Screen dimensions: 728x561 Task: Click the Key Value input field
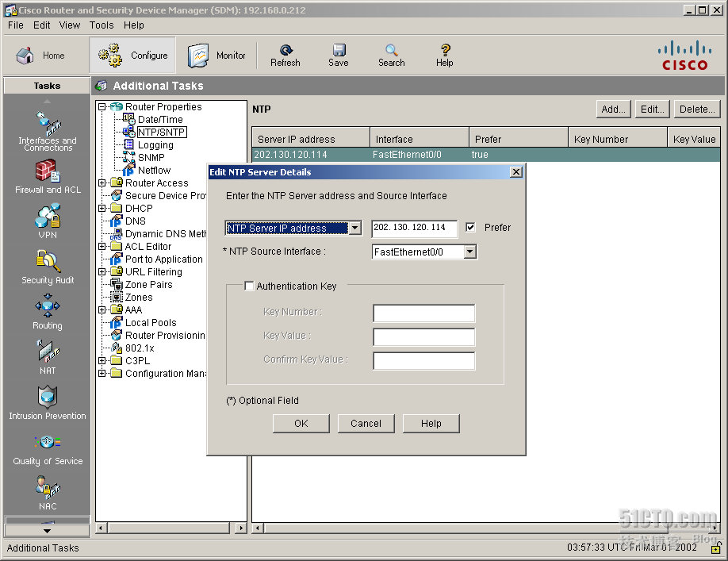point(424,336)
